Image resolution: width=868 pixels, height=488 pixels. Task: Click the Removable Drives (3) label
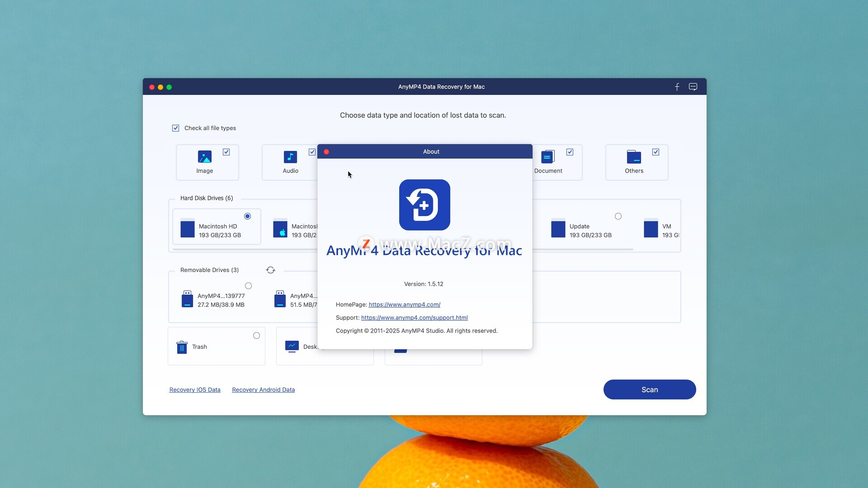[x=209, y=270]
